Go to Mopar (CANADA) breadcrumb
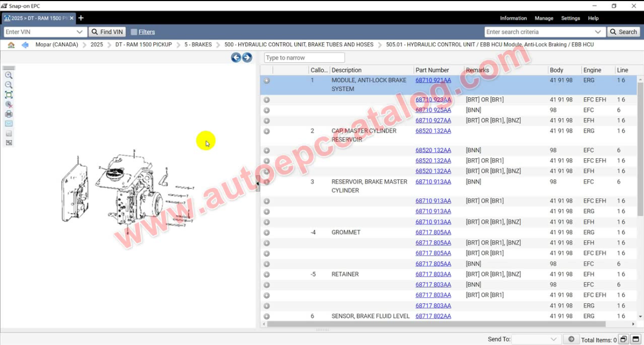644x345 pixels. (x=56, y=45)
